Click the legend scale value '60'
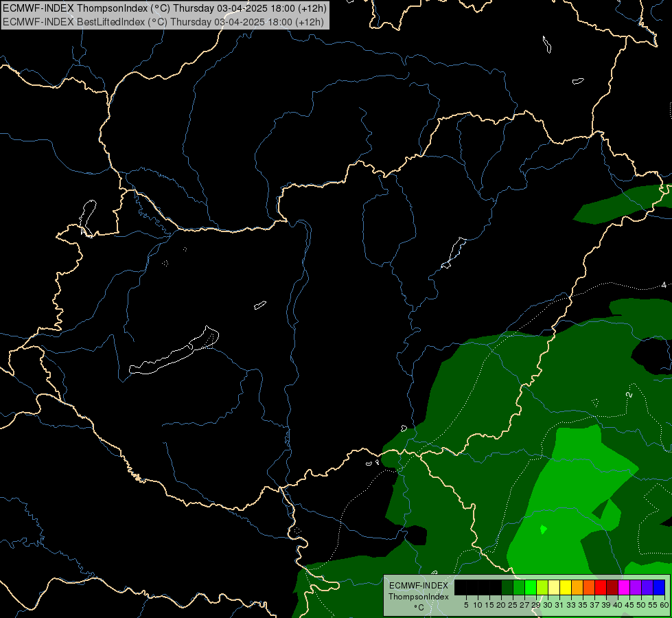The height and width of the screenshot is (618, 672). click(664, 605)
